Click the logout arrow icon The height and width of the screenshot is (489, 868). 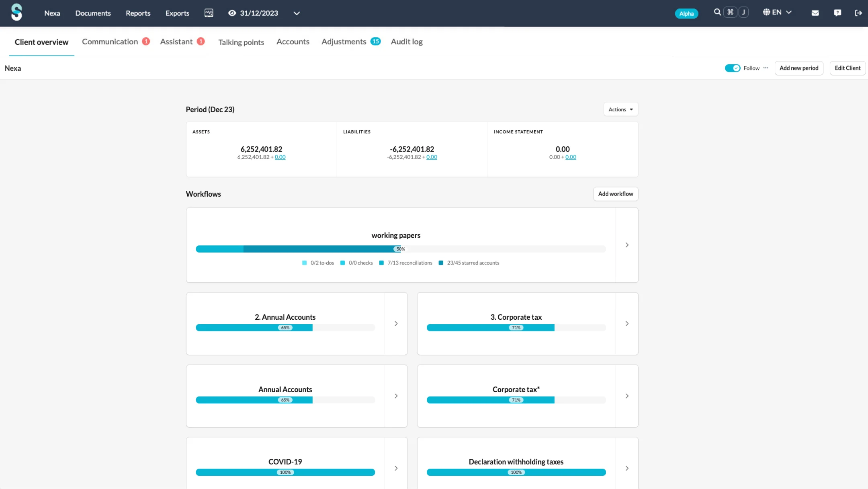[858, 13]
